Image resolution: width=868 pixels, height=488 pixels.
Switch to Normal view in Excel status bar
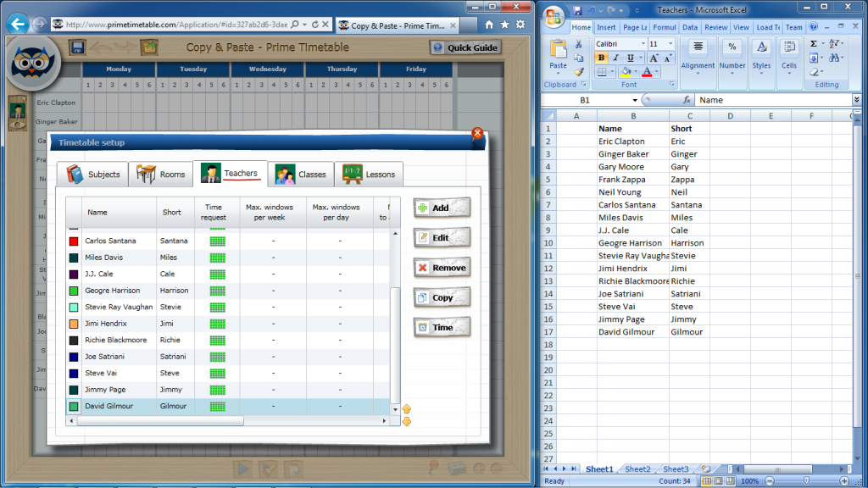pyautogui.click(x=706, y=481)
